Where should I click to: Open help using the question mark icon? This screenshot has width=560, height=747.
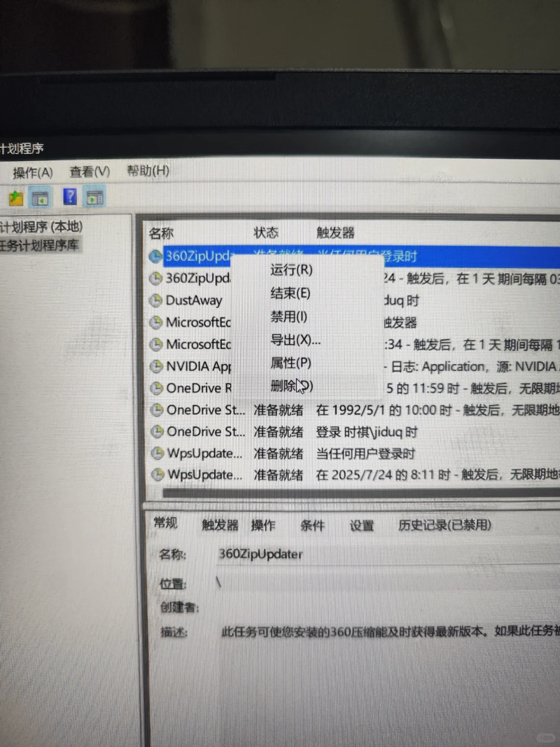pyautogui.click(x=70, y=197)
